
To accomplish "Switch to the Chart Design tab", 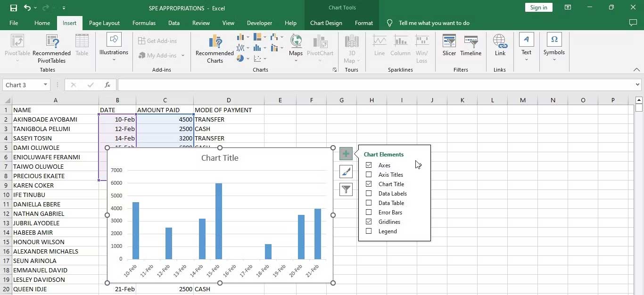I will tap(326, 23).
